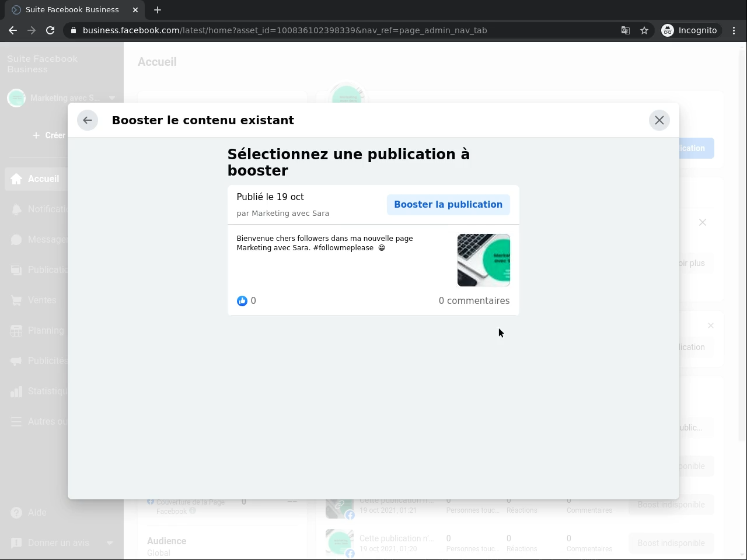Click the 0 commentaires text
The height and width of the screenshot is (560, 747).
(474, 301)
